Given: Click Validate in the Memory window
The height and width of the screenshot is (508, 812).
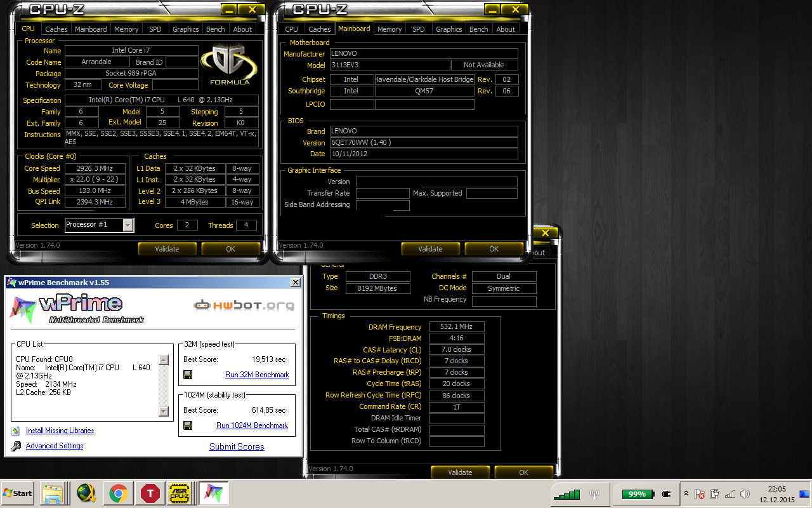Looking at the screenshot, I should (460, 472).
